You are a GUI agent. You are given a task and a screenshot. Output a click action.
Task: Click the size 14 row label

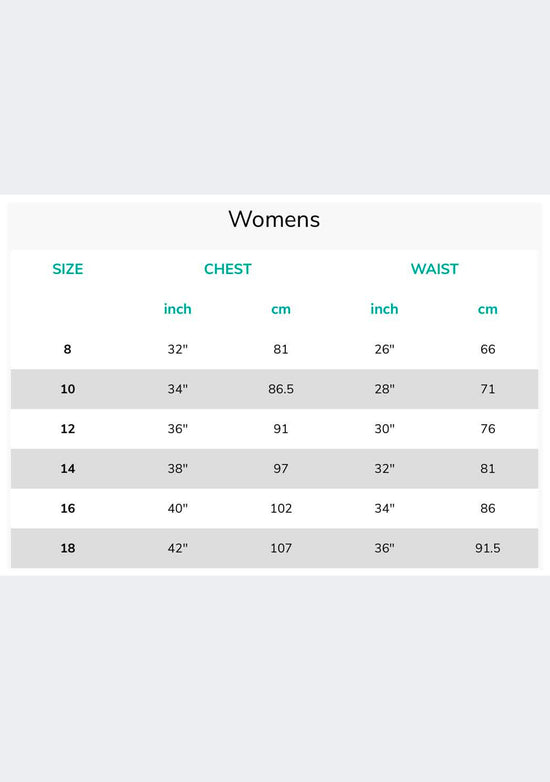pos(68,469)
